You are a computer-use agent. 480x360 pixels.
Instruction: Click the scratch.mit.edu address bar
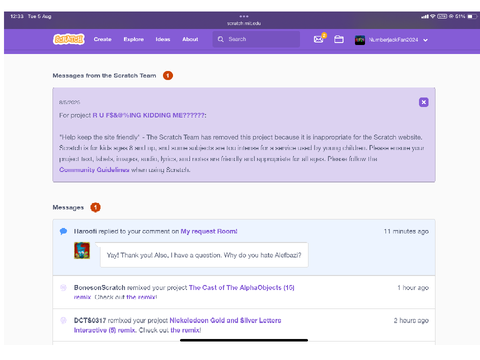[244, 23]
